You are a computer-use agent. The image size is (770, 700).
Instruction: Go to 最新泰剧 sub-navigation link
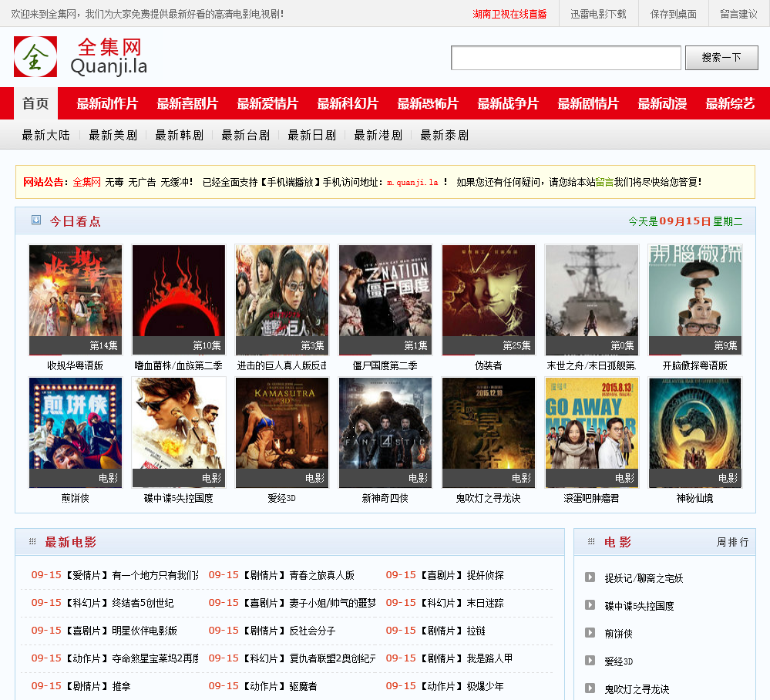pos(445,135)
